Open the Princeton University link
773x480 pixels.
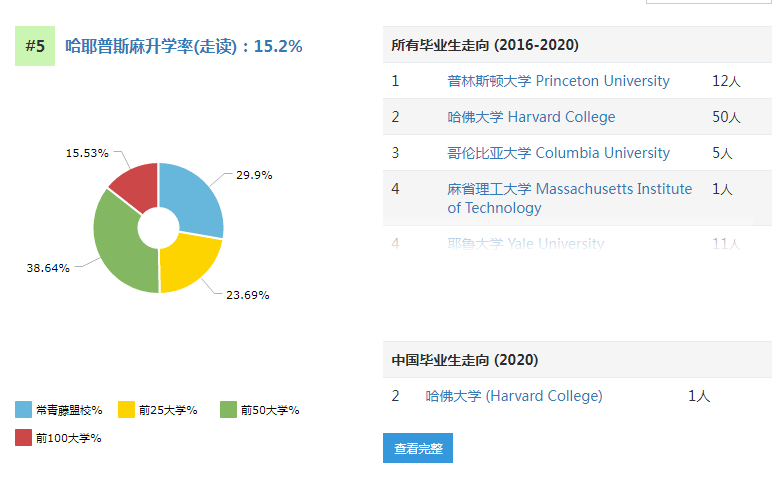pyautogui.click(x=558, y=81)
